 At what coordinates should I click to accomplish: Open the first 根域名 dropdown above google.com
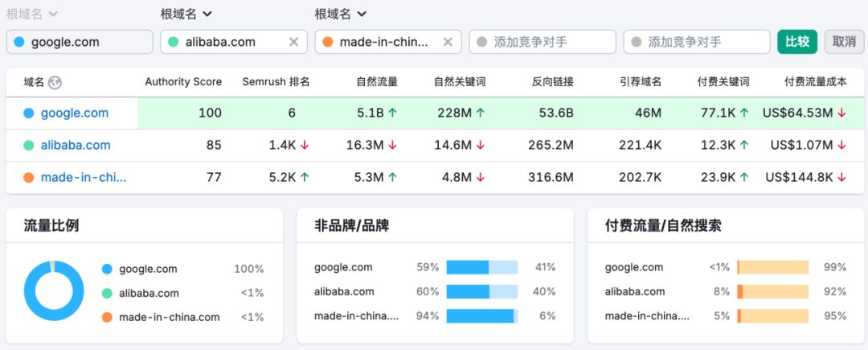tap(31, 14)
